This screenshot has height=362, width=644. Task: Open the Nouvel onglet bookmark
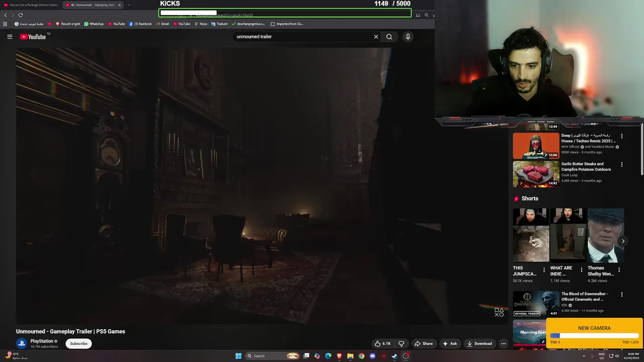pos(68,24)
